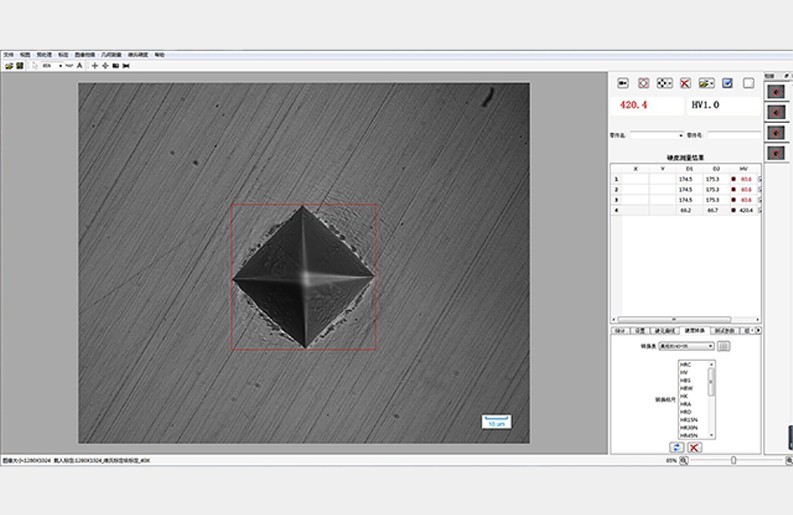Select HR15N in the scale list
793x515 pixels.
pos(688,420)
